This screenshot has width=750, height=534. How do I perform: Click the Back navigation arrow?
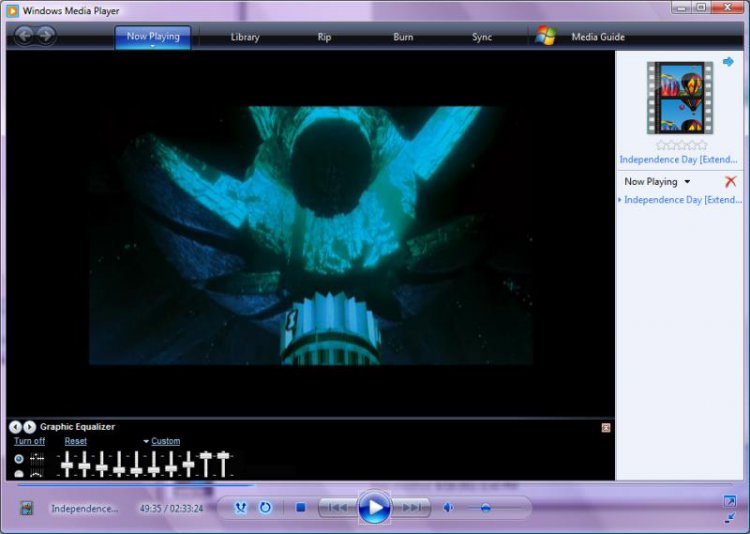click(24, 35)
